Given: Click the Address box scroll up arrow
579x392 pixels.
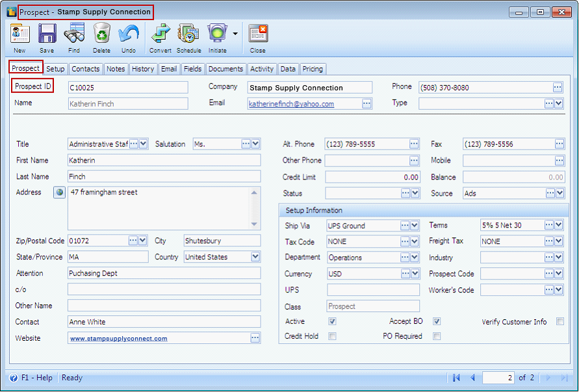Looking at the screenshot, I should point(254,192).
